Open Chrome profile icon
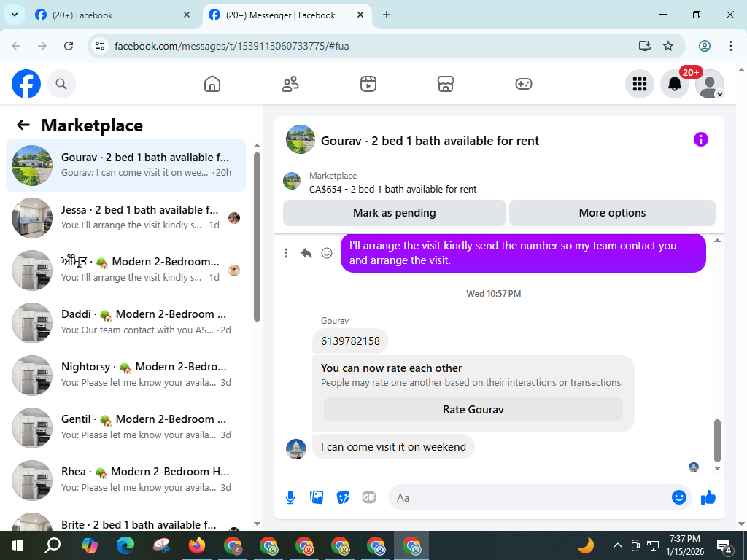The height and width of the screenshot is (560, 747). tap(705, 46)
